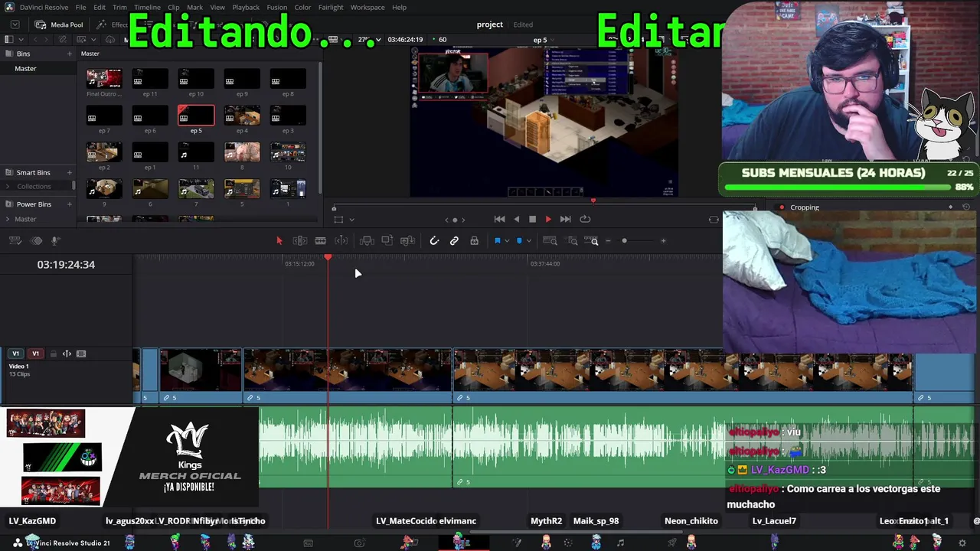The width and height of the screenshot is (980, 551).
Task: Select the Master bin in Bins list
Action: tap(38, 69)
